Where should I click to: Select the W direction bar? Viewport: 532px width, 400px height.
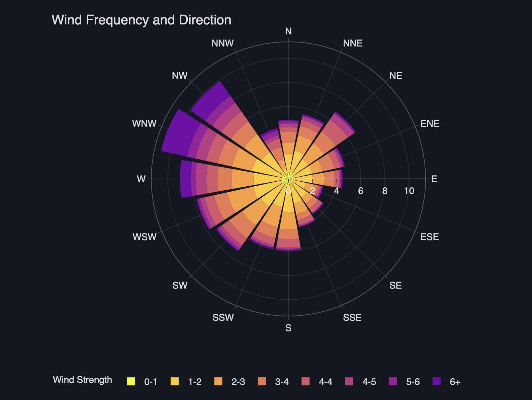[234, 179]
